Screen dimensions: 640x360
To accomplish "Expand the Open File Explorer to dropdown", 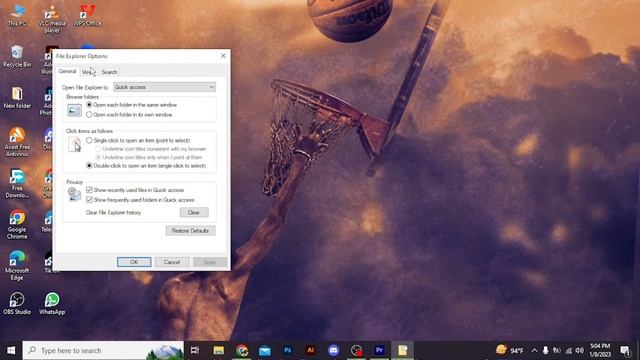I will tap(164, 87).
